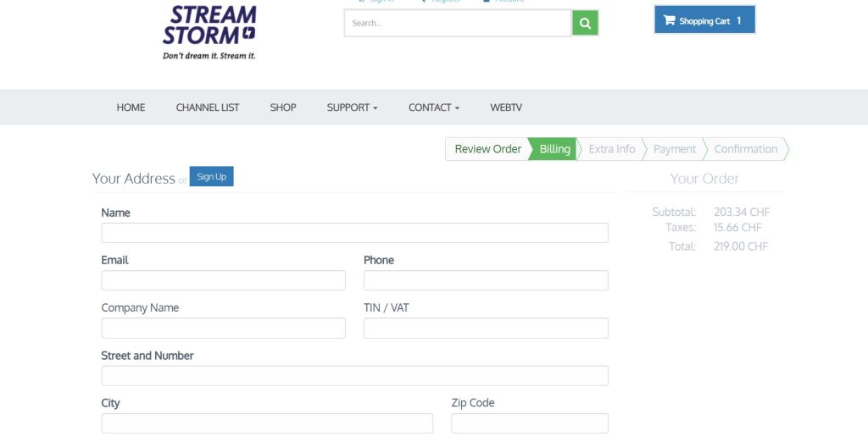868x442 pixels.
Task: Expand the SUPPORT dropdown menu
Action: [x=352, y=108]
